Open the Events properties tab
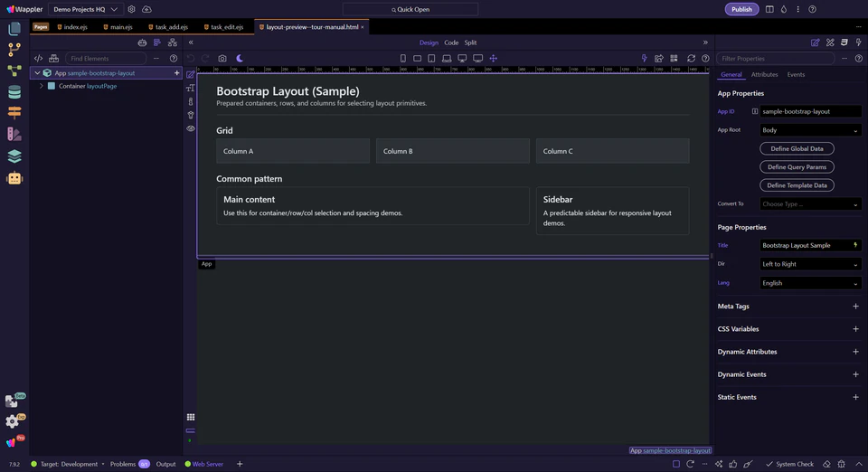 796,75
